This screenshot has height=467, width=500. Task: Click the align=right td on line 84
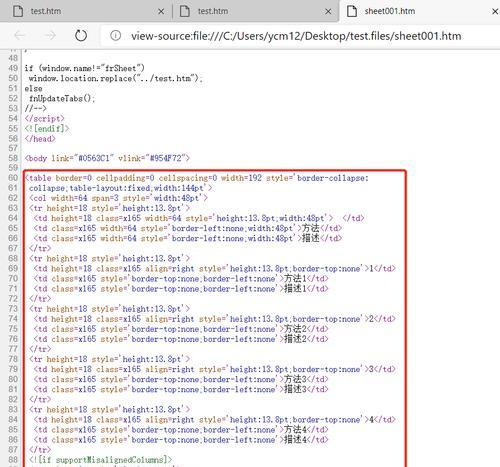[214, 420]
